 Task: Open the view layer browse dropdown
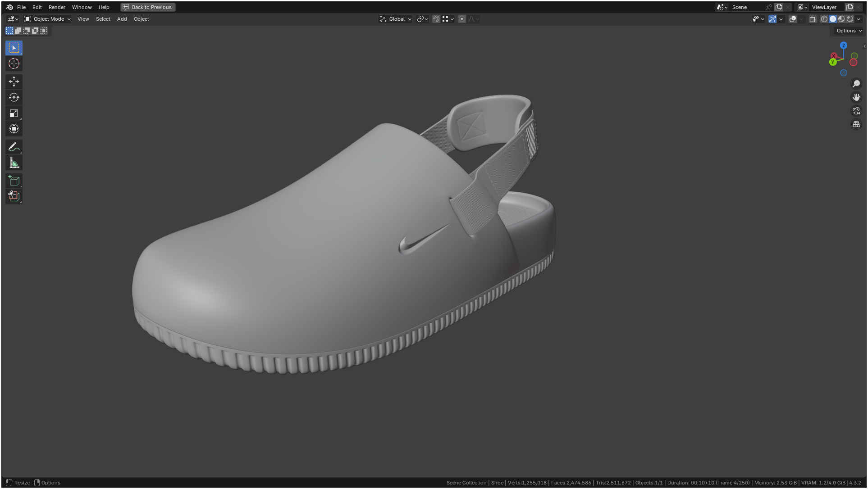pyautogui.click(x=802, y=7)
